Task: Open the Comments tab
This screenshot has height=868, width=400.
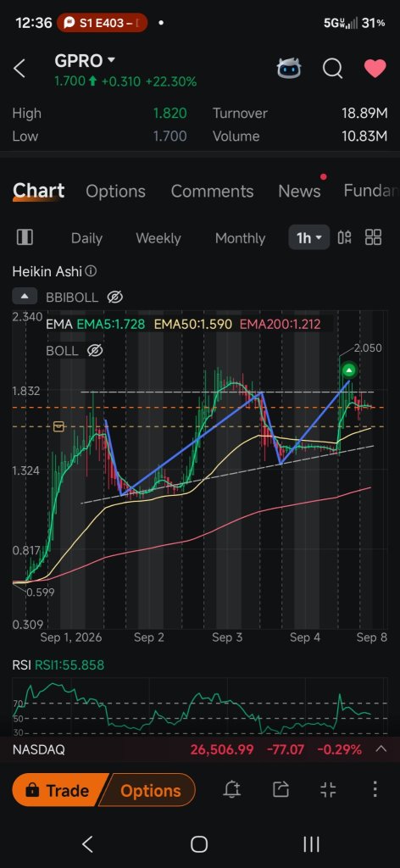Action: point(212,191)
